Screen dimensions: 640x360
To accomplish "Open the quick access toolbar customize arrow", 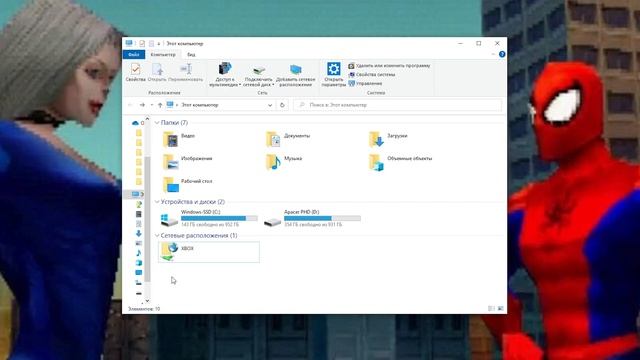I will point(158,43).
